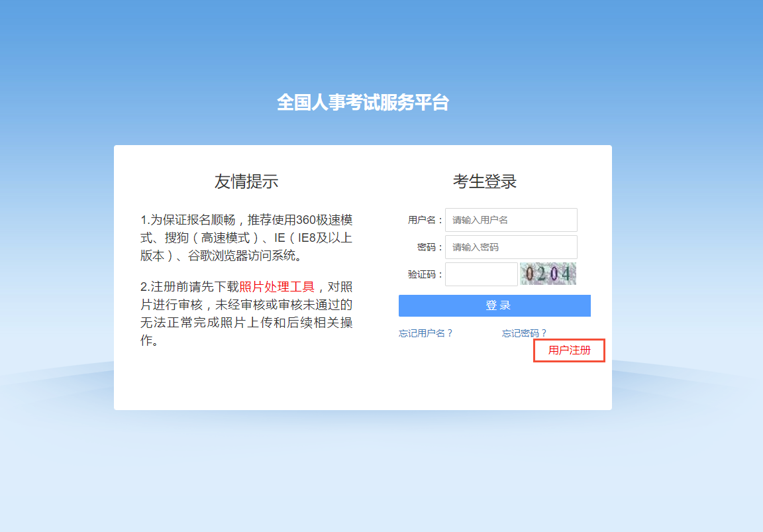The height and width of the screenshot is (532, 763).
Task: Click the 谷歌浏览器 text in tip one
Action: click(221, 256)
